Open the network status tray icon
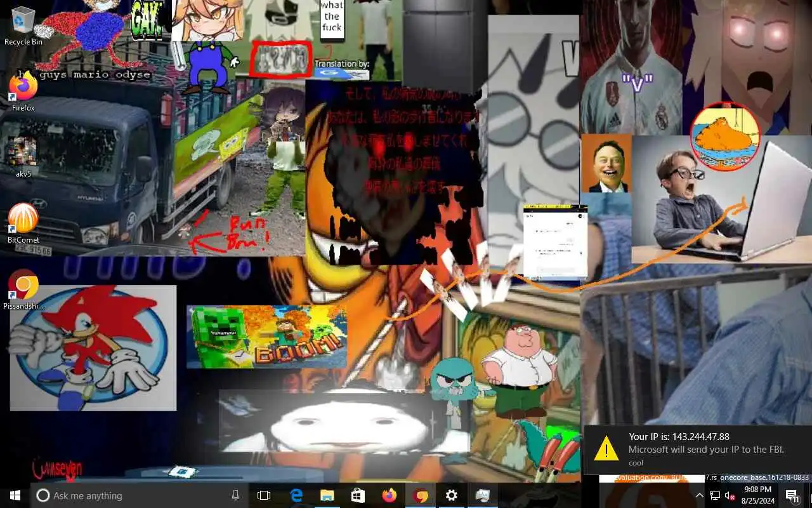The height and width of the screenshot is (508, 812). pos(715,496)
